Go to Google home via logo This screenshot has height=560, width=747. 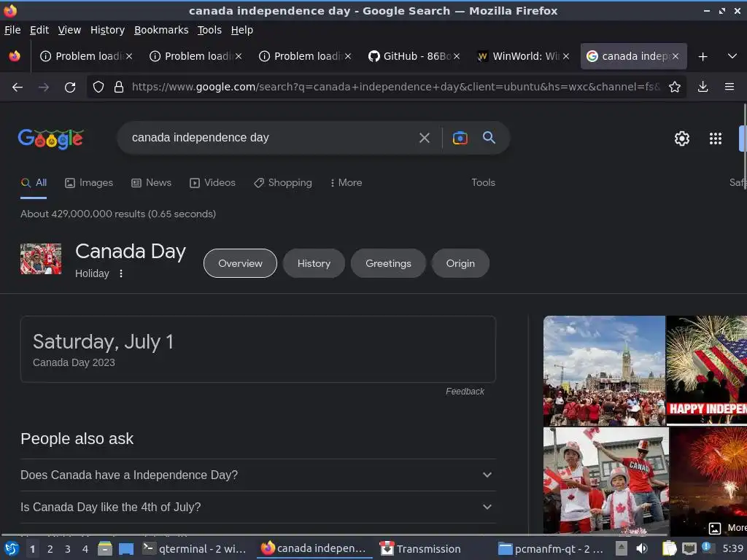50,139
